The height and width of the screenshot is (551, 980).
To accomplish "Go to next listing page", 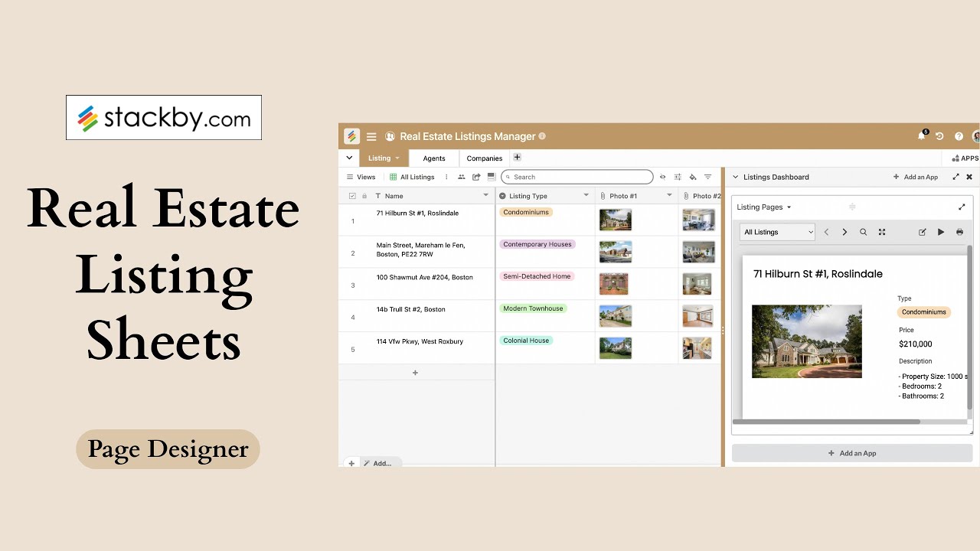I will coord(844,232).
